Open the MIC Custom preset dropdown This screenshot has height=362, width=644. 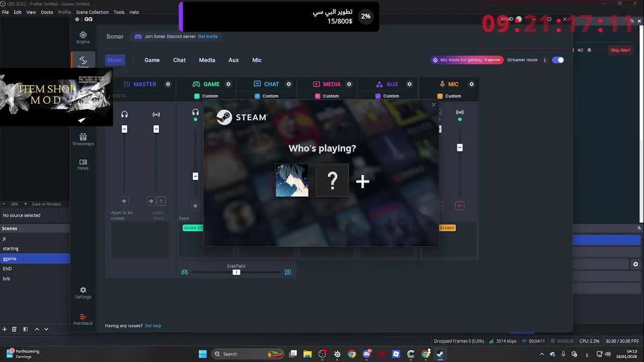click(449, 96)
